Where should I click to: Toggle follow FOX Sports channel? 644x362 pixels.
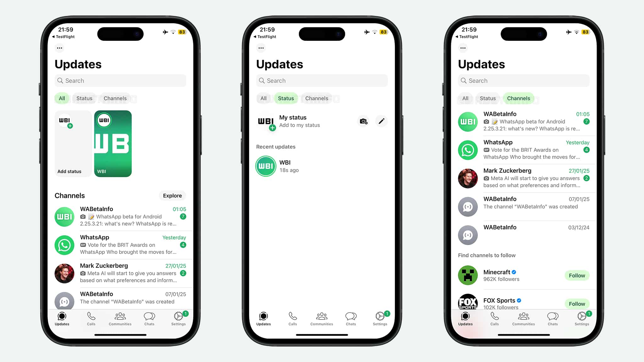click(577, 304)
